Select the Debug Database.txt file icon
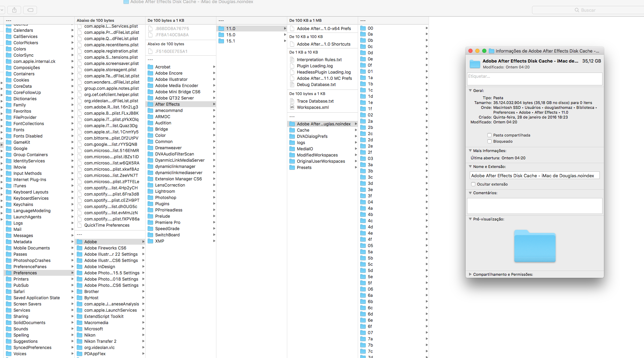The image size is (644, 358). 292,85
